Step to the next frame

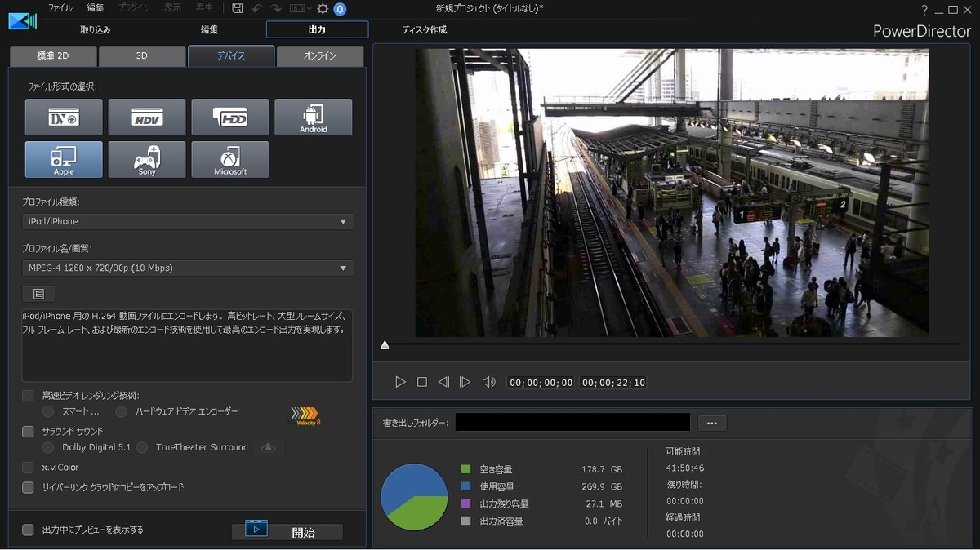[x=465, y=382]
